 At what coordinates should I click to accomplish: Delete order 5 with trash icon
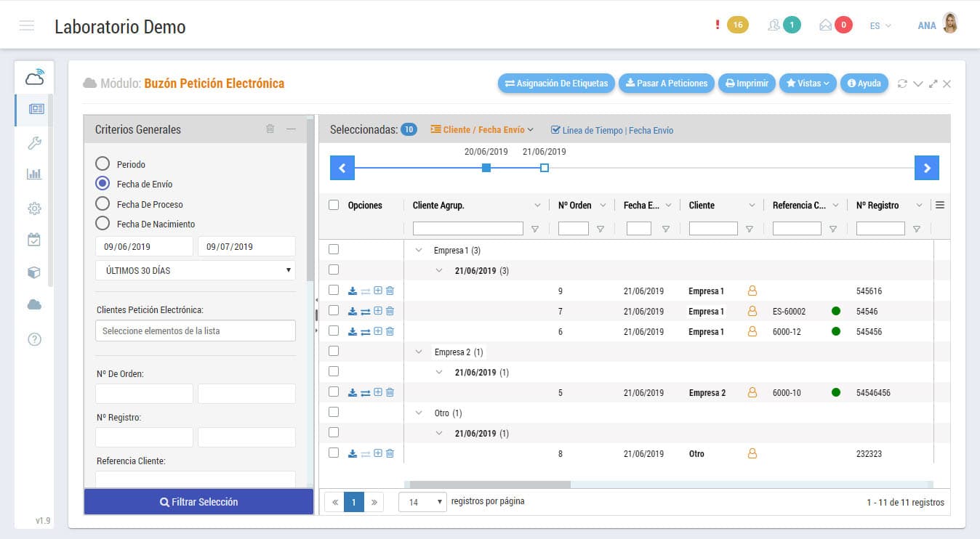(390, 392)
